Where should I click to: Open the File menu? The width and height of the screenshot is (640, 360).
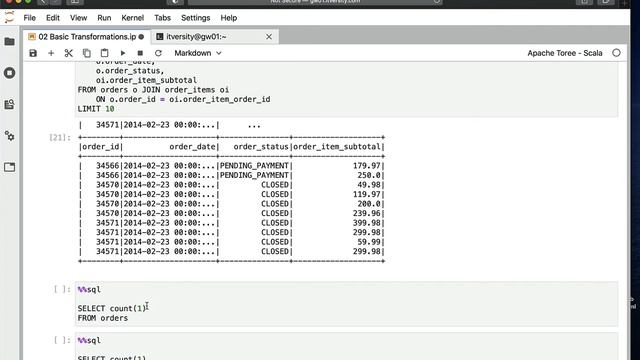[29, 18]
